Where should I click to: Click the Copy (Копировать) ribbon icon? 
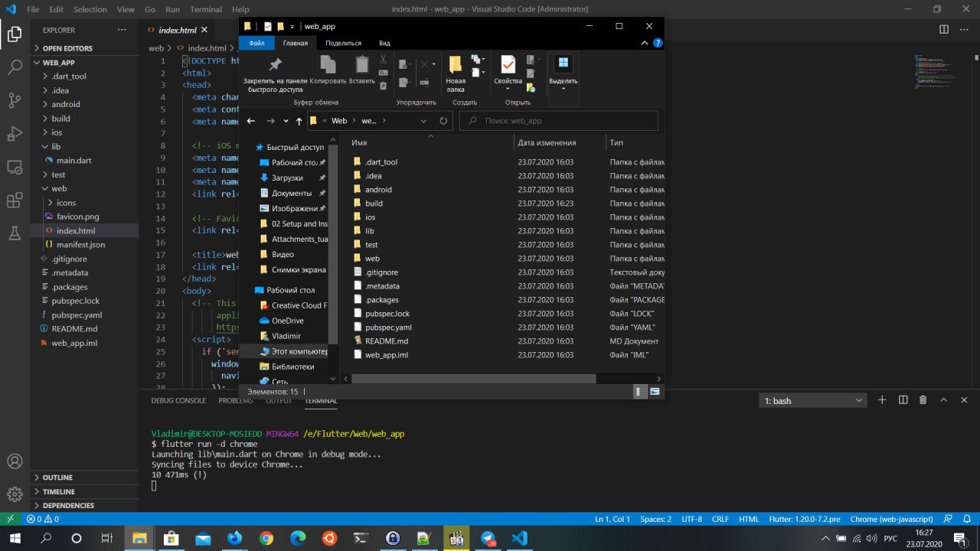tap(328, 65)
